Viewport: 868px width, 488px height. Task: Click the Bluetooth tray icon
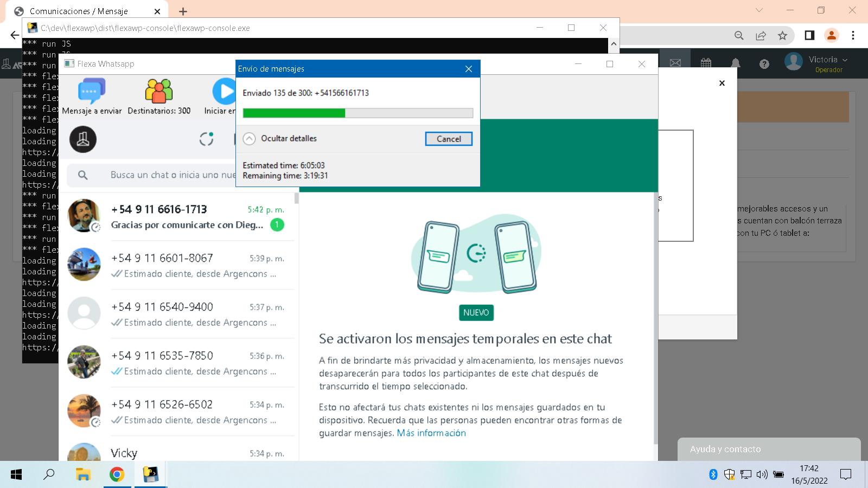713,475
